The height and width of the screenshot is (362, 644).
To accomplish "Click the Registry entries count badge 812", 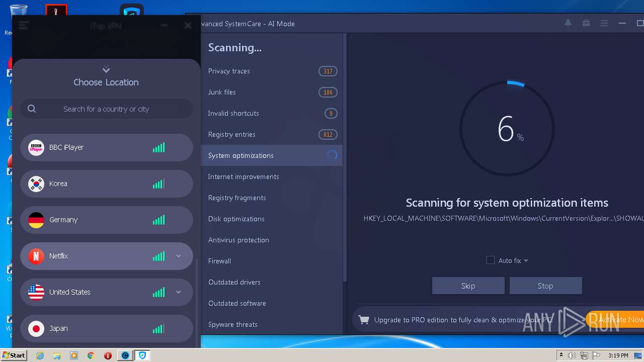I will coord(328,134).
